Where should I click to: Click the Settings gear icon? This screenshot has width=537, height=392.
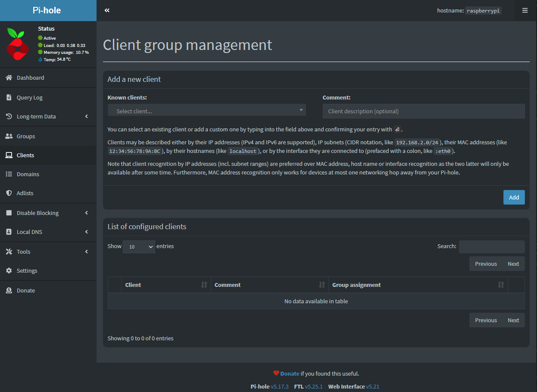tap(9, 271)
